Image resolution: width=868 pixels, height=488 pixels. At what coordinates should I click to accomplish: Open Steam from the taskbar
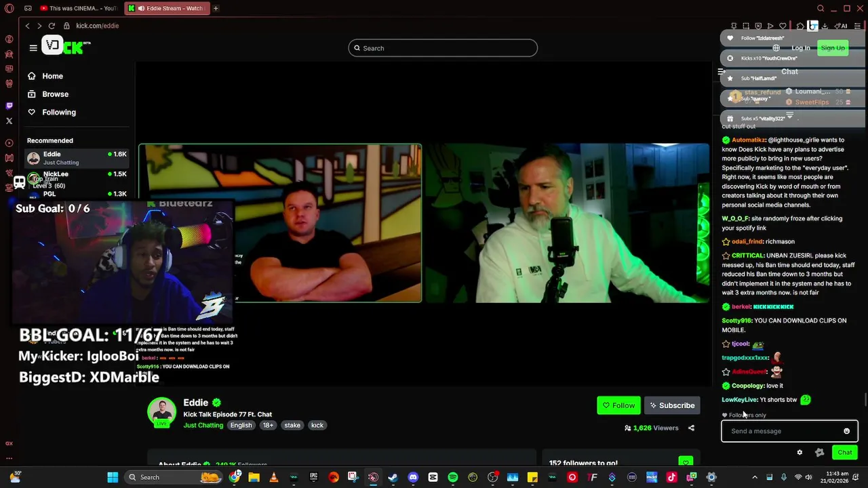click(393, 477)
